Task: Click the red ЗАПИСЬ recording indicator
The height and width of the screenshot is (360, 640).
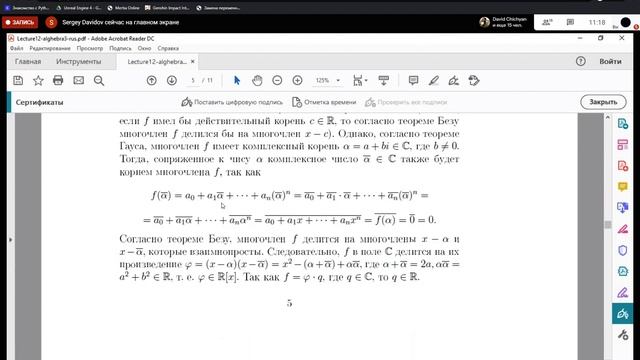Action: 20,22
